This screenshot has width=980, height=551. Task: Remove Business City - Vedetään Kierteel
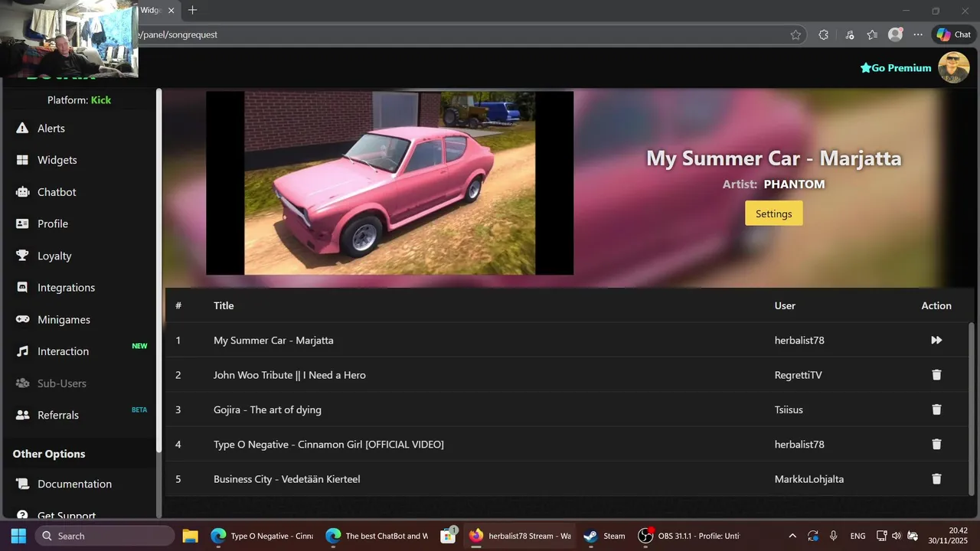[936, 479]
